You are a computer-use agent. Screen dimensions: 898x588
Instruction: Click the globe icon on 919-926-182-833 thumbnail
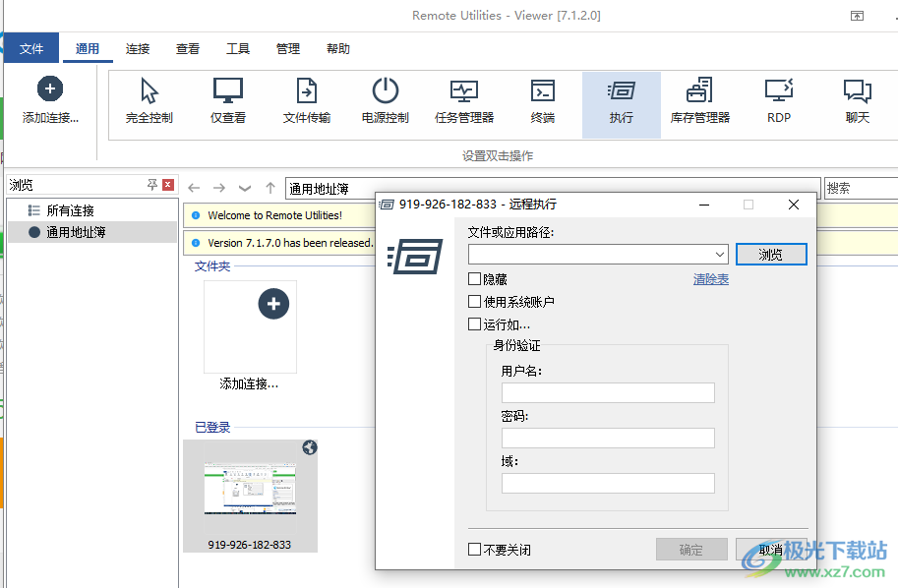[309, 447]
